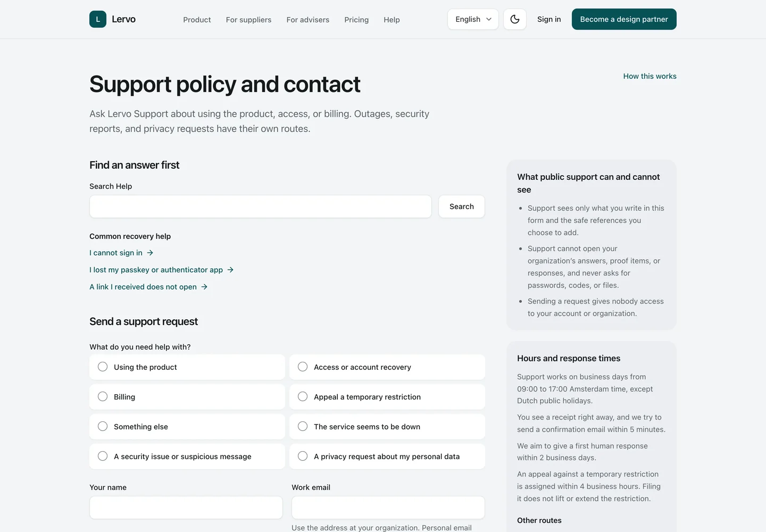This screenshot has width=766, height=532.
Task: Open the Product menu item
Action: pos(197,20)
